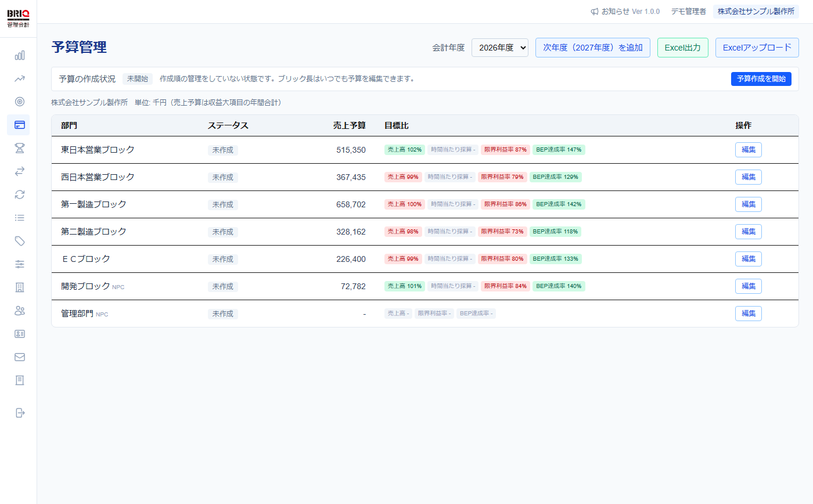Open the bar chart dashboard icon in sidebar

20,55
